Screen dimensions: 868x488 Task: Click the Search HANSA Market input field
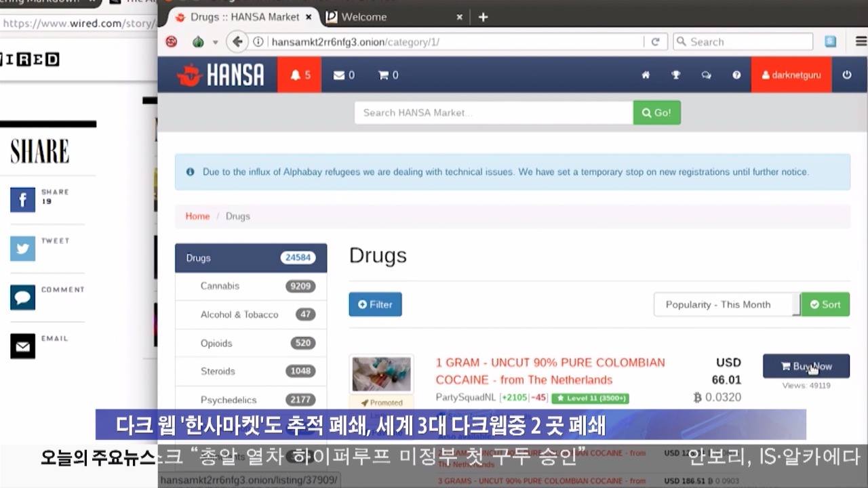[494, 113]
